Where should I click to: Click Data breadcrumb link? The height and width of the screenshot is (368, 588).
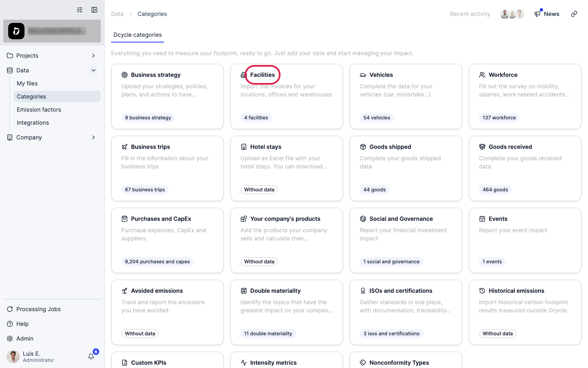[117, 14]
